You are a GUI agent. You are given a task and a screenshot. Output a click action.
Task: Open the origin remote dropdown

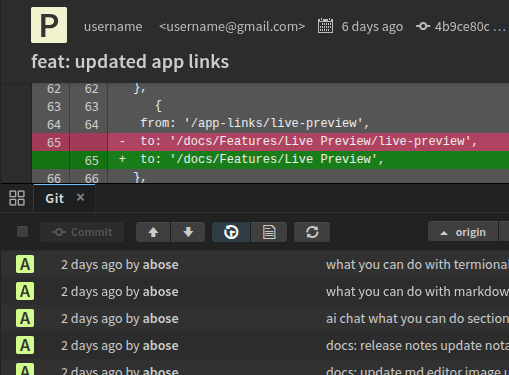click(x=463, y=232)
